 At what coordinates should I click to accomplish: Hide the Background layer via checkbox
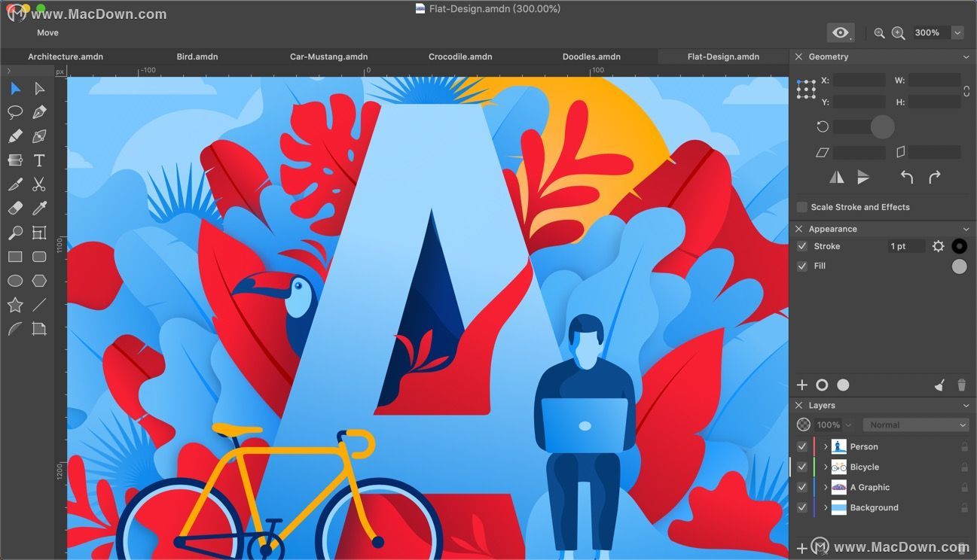[x=802, y=507]
